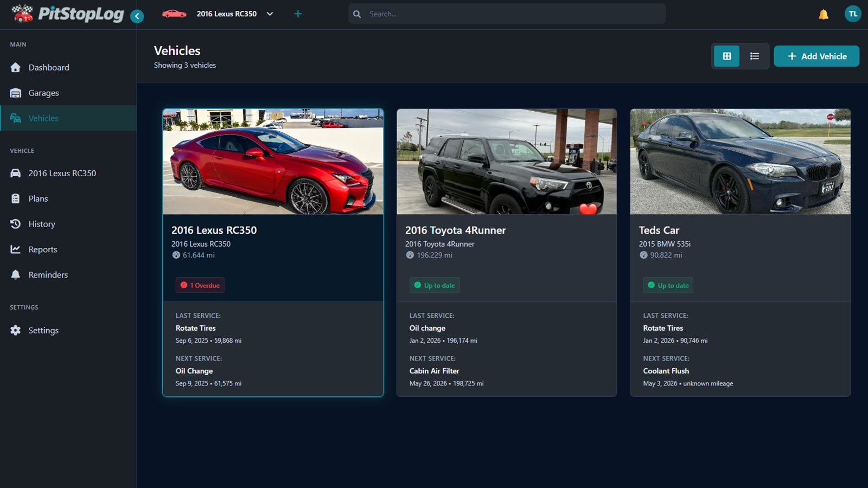Screen dimensions: 868x488
Task: Switch to list view layout
Action: coord(754,56)
